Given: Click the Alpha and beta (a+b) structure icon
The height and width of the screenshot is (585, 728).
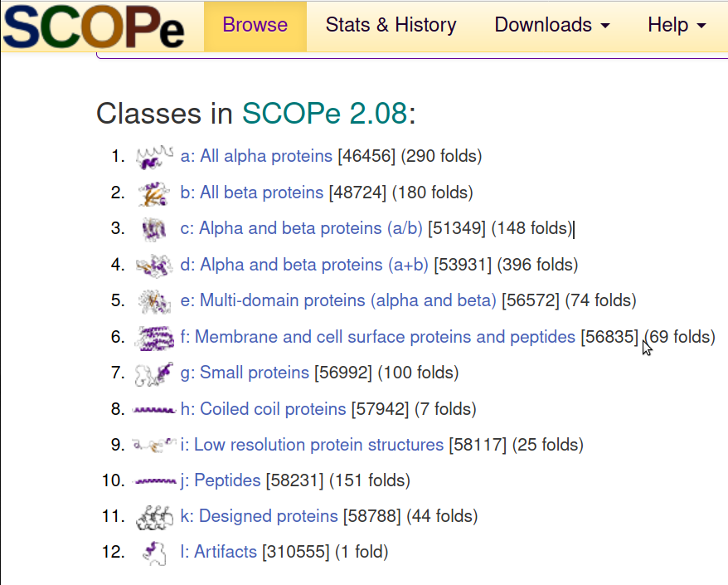Looking at the screenshot, I should tap(154, 266).
